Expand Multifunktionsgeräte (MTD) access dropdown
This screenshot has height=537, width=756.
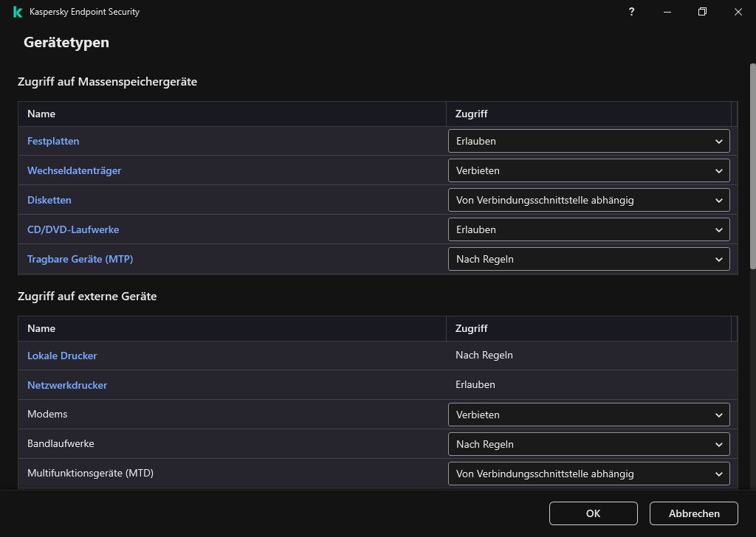pos(588,474)
